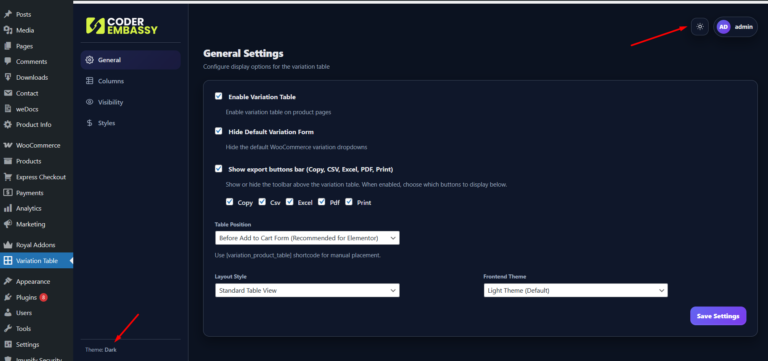Click the Tools wrench icon
The width and height of the screenshot is (768, 361).
click(8, 329)
